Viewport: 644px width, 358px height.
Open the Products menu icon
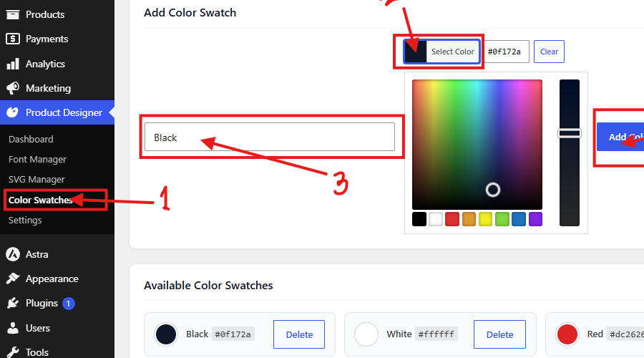point(13,14)
